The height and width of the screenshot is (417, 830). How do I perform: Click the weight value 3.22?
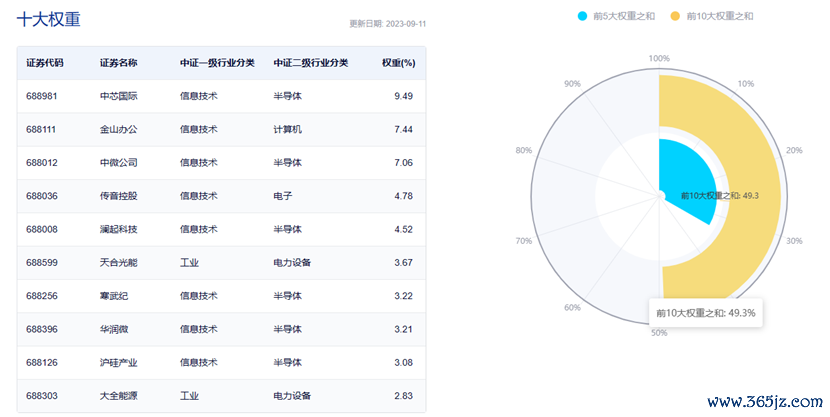(x=403, y=296)
